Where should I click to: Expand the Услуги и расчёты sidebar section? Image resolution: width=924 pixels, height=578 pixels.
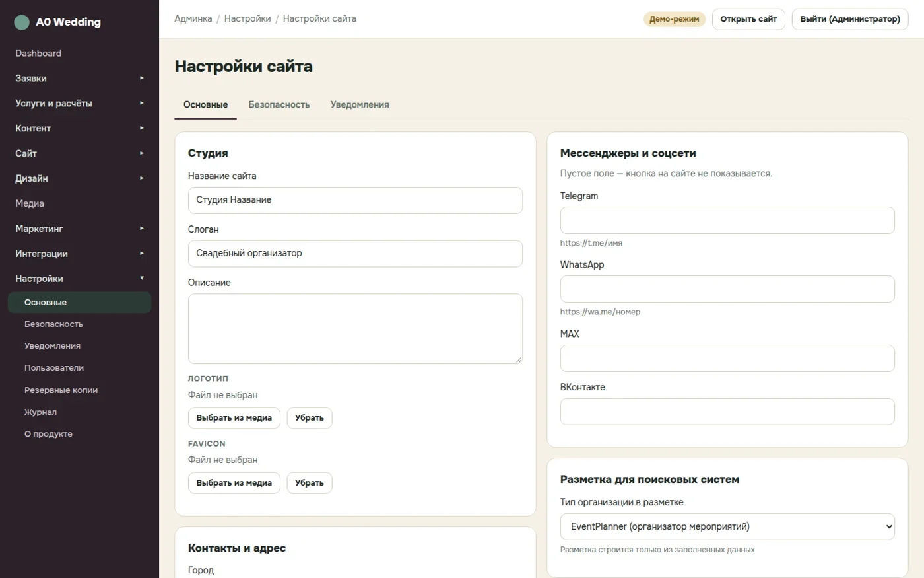(79, 103)
